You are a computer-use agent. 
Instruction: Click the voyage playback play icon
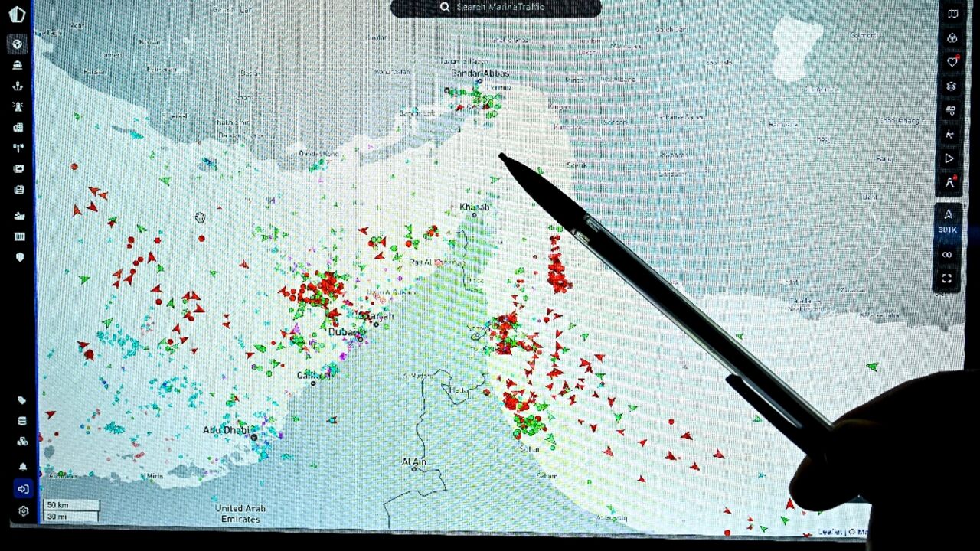[949, 158]
